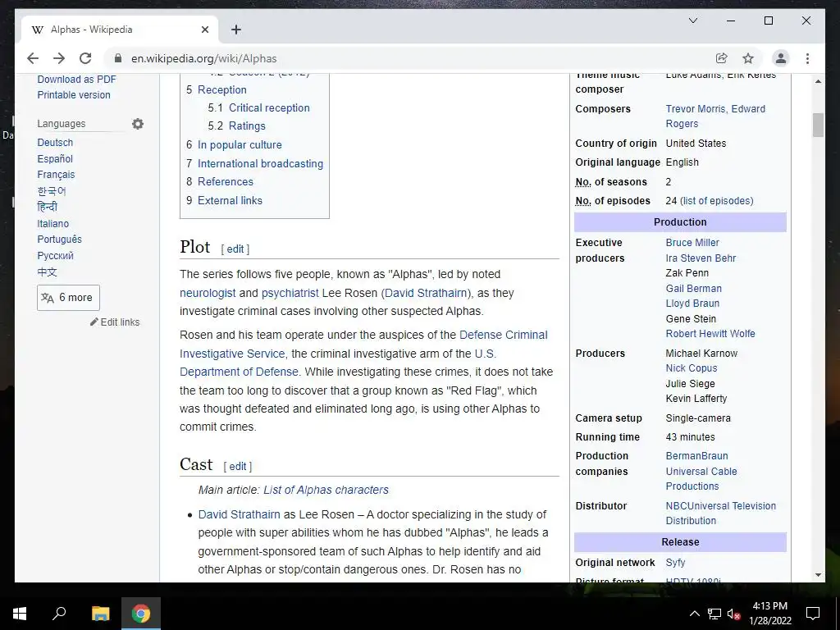Open language settings gear icon

pos(138,124)
